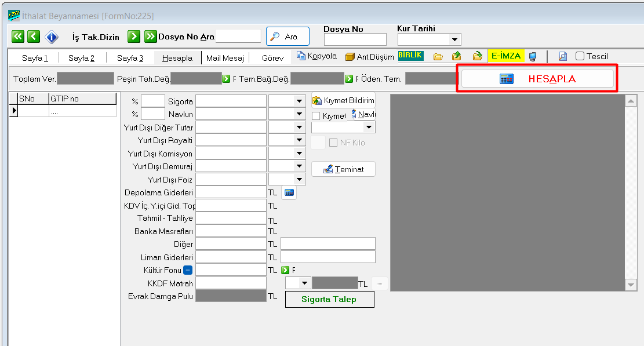Go to previous record arrow

pos(34,37)
